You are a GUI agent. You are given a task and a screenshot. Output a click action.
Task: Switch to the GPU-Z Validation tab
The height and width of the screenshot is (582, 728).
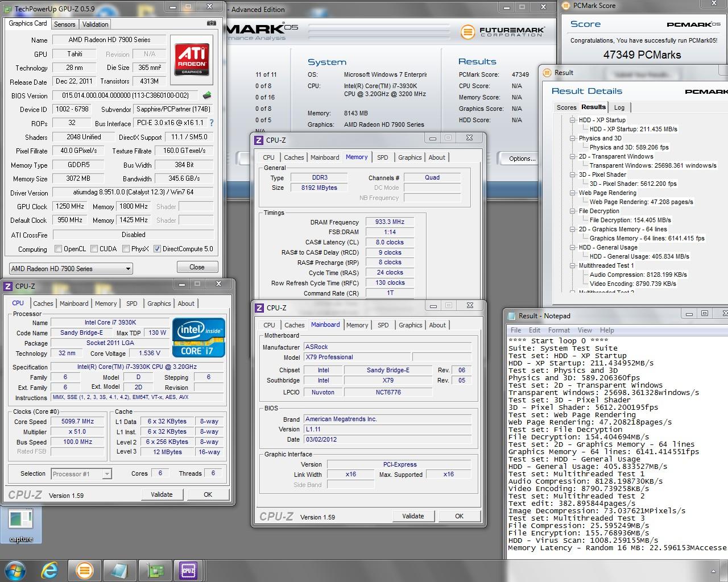tap(95, 24)
